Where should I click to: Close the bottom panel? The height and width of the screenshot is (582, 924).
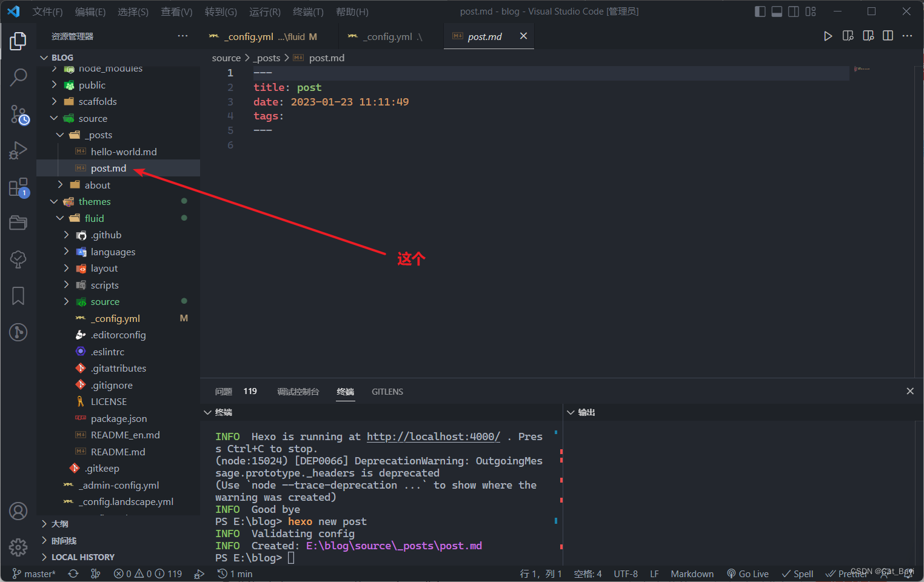click(x=910, y=392)
